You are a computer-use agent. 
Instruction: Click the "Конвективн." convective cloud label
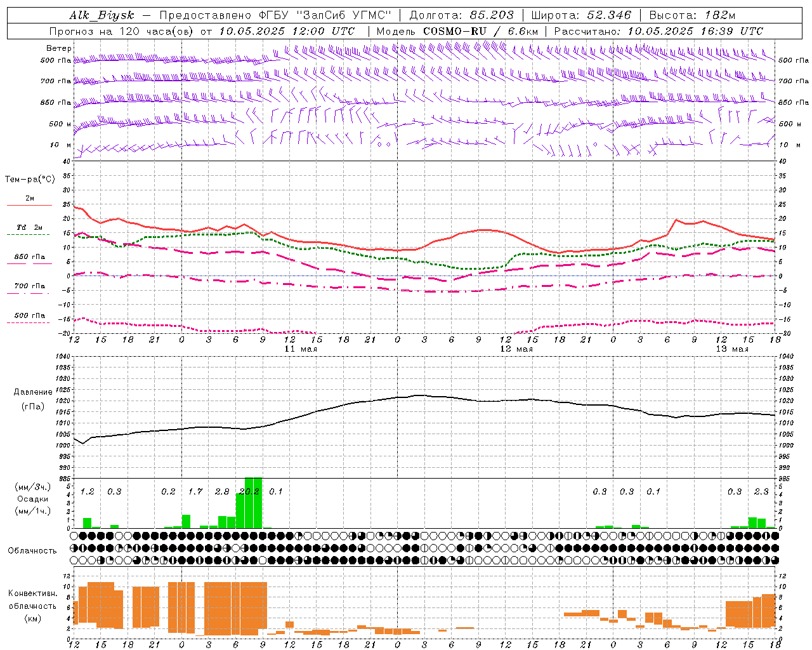[33, 594]
